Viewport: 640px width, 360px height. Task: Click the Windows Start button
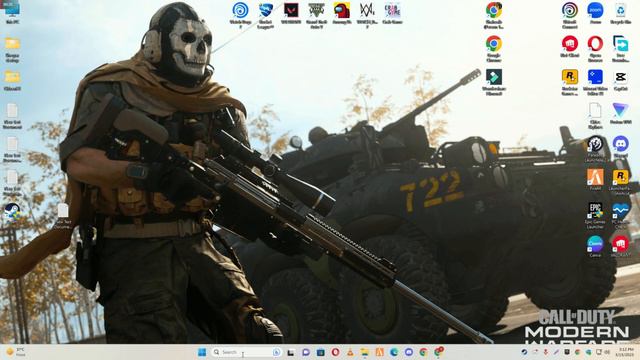click(202, 352)
